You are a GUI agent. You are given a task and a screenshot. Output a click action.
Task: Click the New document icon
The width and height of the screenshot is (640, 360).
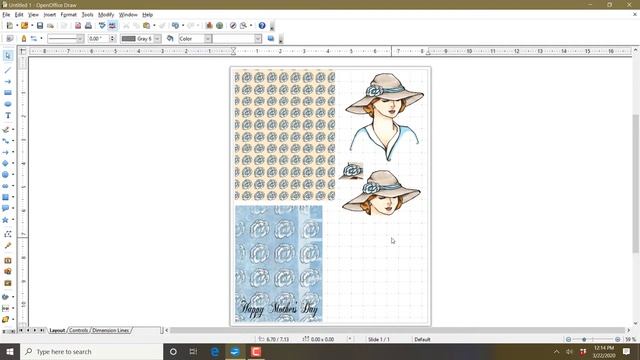[10, 26]
